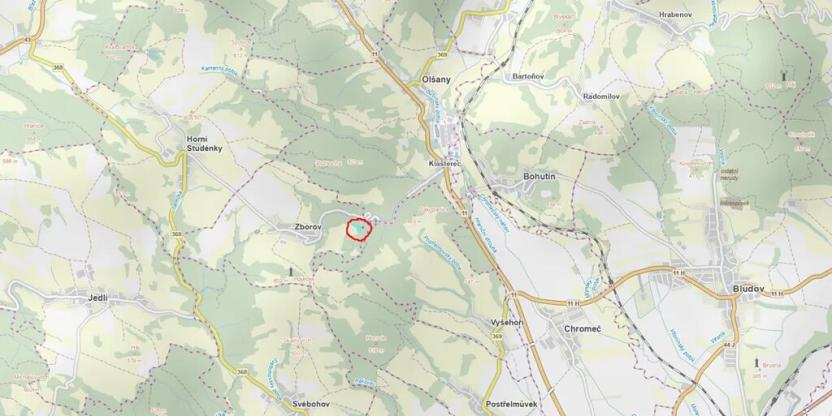Select the small blue pond near the top left
The height and width of the screenshot is (416, 832).
[x=153, y=54]
